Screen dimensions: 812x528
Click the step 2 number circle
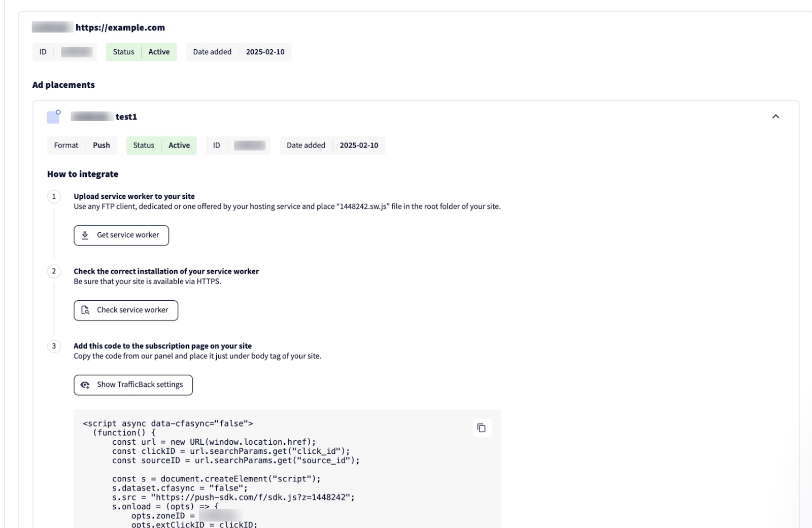click(54, 271)
